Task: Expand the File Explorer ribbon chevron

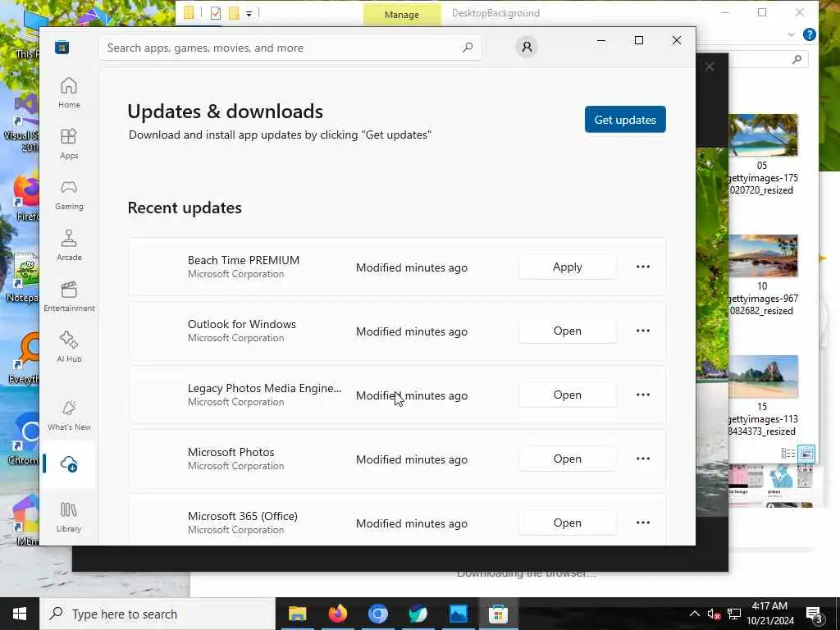Action: point(792,34)
